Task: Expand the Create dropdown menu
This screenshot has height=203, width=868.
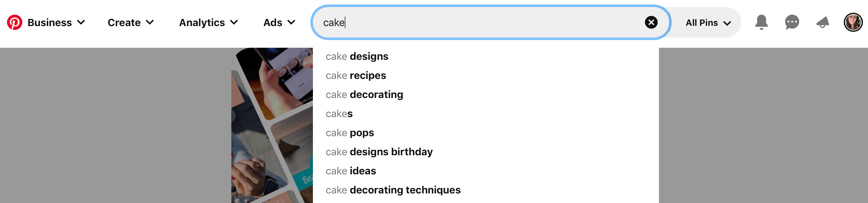Action: (131, 23)
